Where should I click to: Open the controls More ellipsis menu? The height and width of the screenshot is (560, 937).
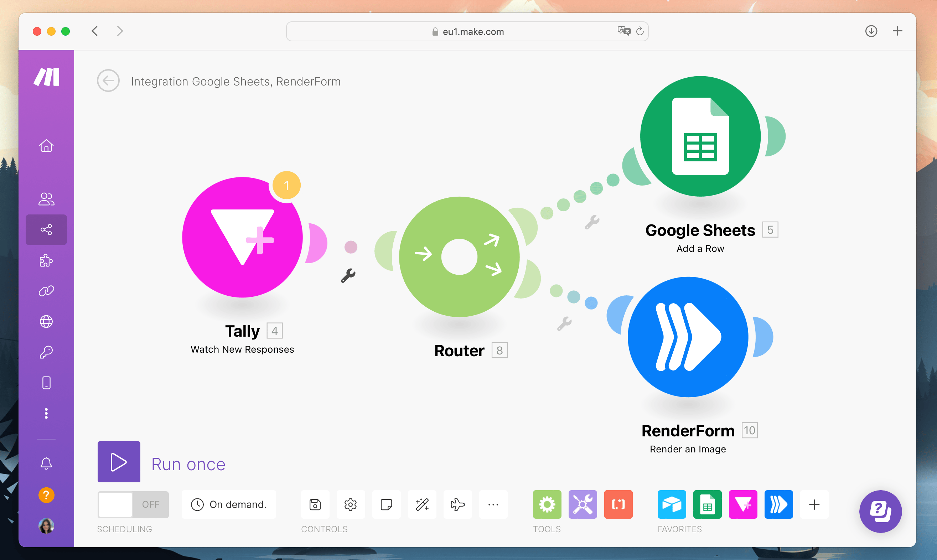point(493,504)
